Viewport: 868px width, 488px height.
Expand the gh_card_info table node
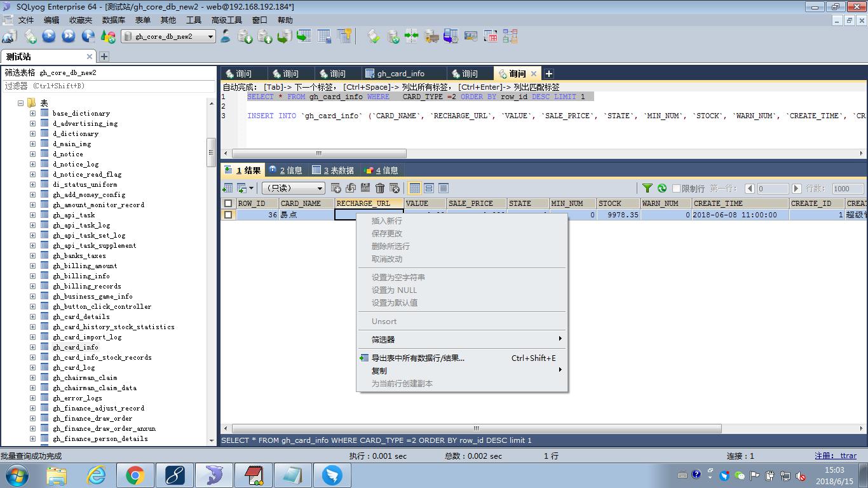click(33, 348)
